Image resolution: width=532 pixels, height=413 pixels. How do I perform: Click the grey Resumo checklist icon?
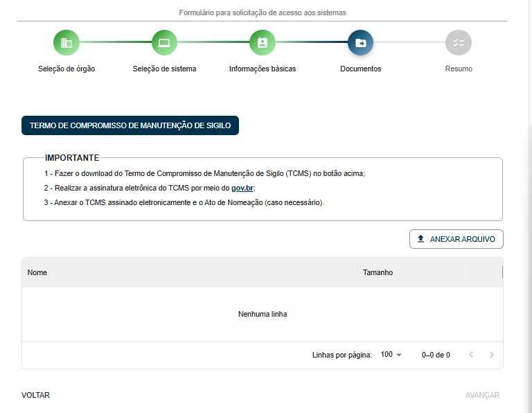pos(458,43)
